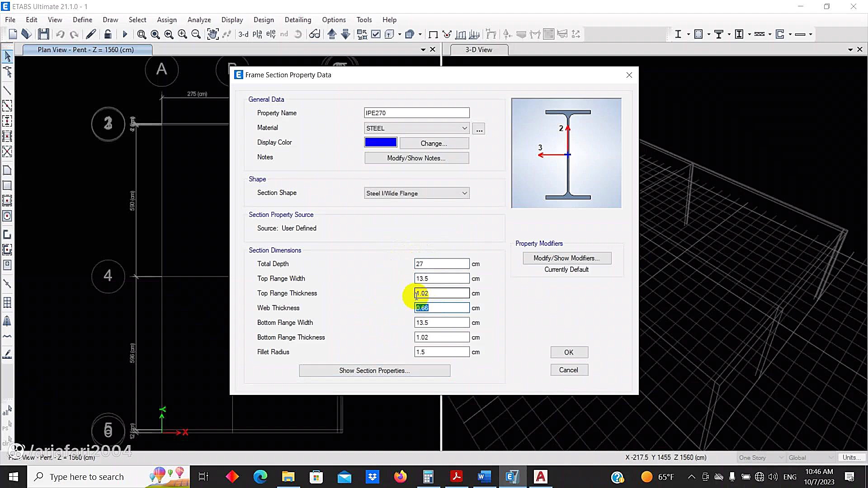Click the Property Name field IPE270
The image size is (868, 488).
click(x=417, y=113)
